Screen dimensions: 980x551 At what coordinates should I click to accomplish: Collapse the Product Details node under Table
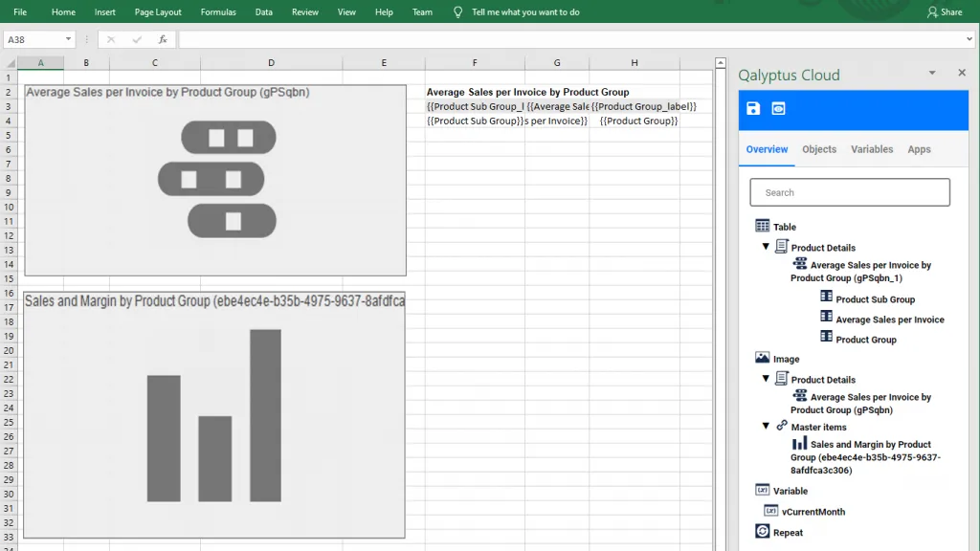(765, 246)
